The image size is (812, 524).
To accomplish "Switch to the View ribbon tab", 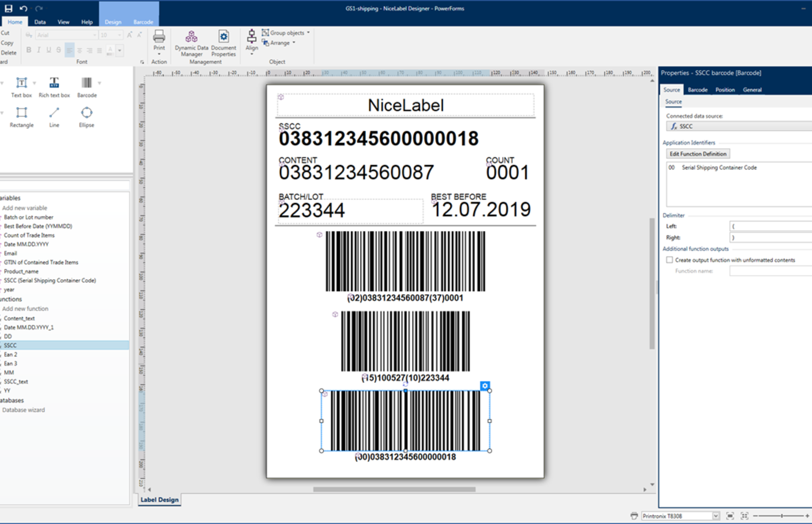I will pyautogui.click(x=64, y=21).
